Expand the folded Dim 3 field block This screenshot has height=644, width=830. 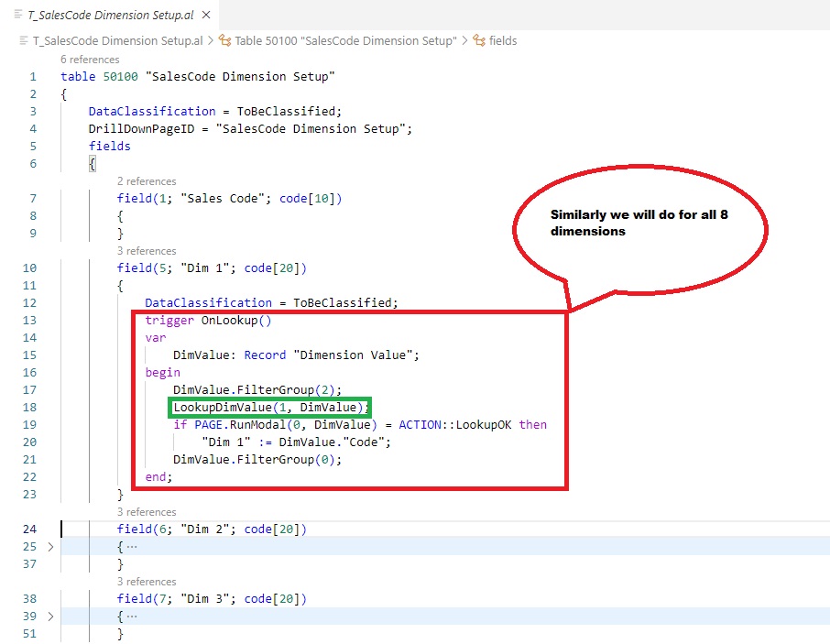(x=50, y=617)
